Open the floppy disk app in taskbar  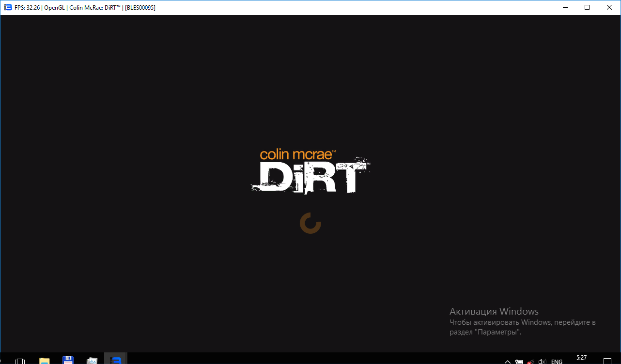(68, 361)
